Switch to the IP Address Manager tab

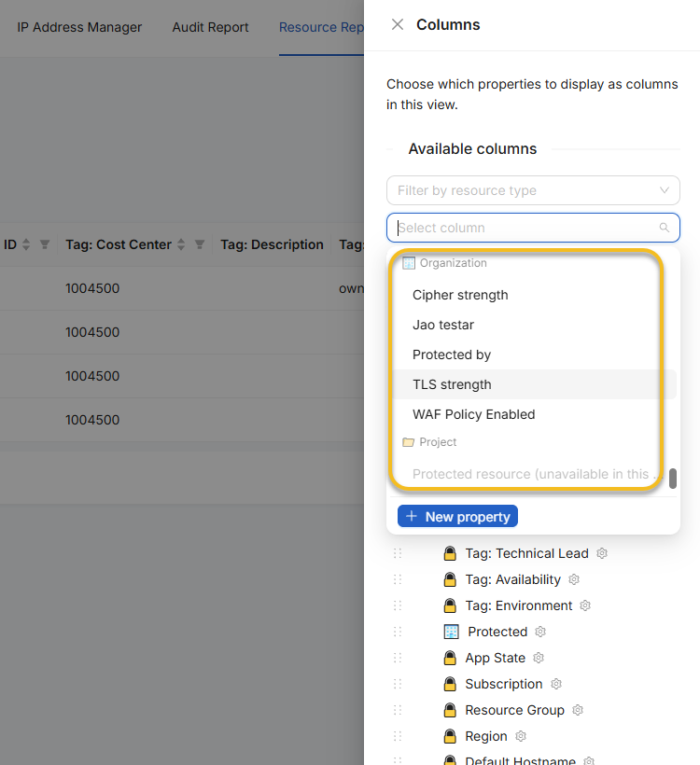coord(79,27)
